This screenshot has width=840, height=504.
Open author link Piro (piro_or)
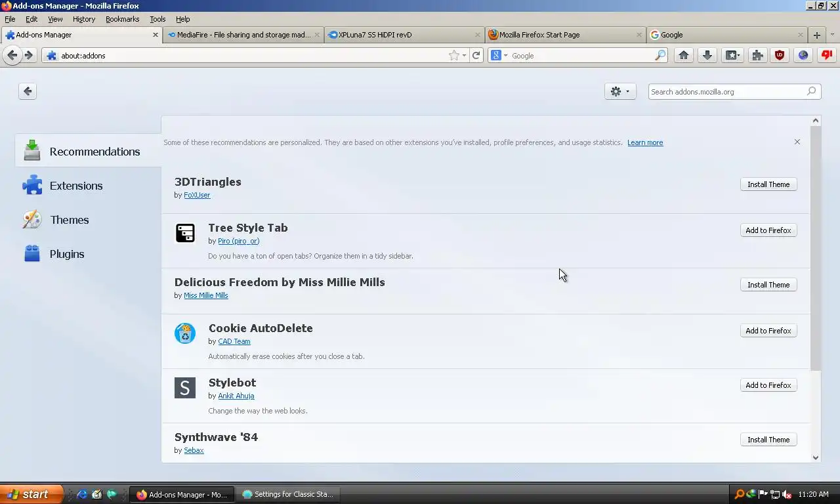click(239, 241)
